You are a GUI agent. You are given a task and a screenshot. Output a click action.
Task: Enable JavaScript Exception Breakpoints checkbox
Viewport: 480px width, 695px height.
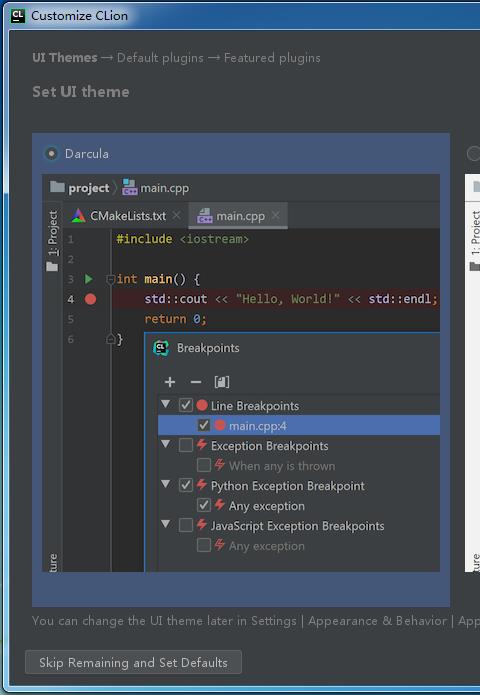pyautogui.click(x=186, y=525)
